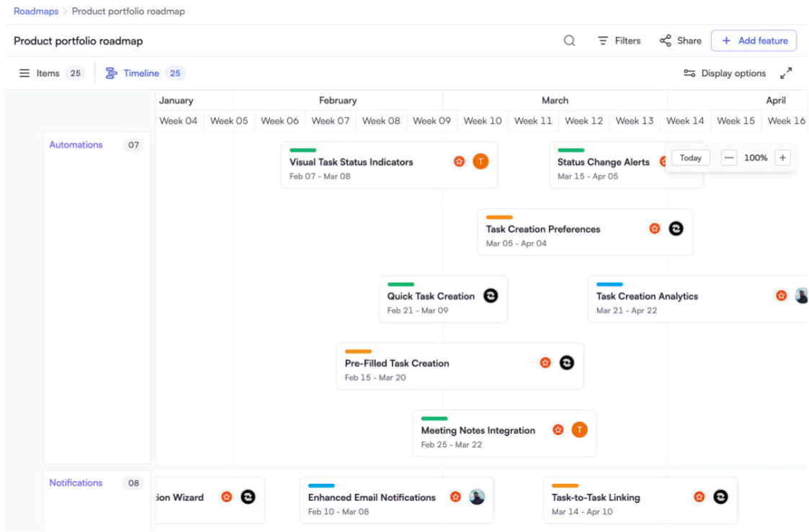Open Pre-Filled Task Creation card
Viewport: 809px width, 532px height.
(460, 366)
